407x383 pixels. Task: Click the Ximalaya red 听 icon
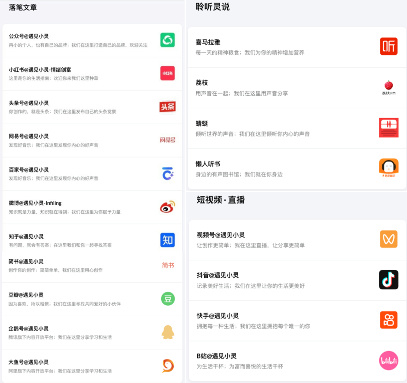(x=389, y=46)
